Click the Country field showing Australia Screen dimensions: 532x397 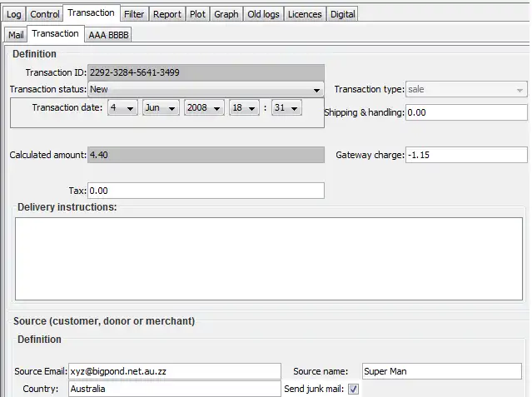click(175, 389)
